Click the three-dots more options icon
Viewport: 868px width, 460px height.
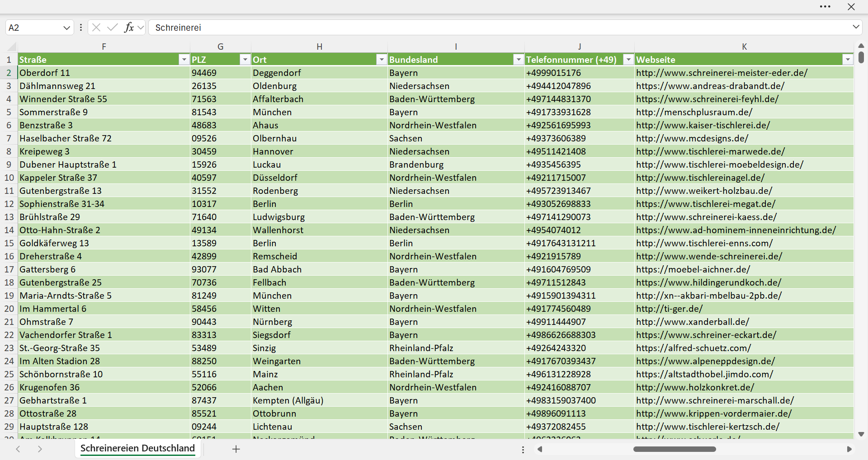(x=825, y=7)
